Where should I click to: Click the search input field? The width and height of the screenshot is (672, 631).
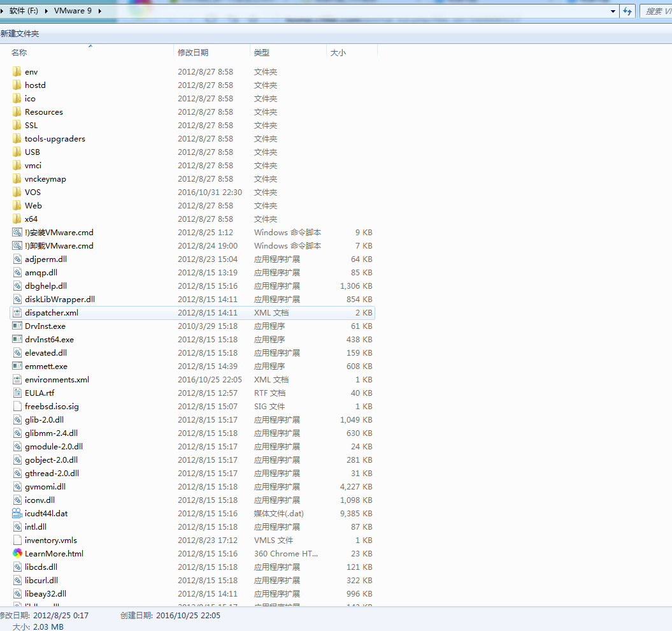(656, 11)
